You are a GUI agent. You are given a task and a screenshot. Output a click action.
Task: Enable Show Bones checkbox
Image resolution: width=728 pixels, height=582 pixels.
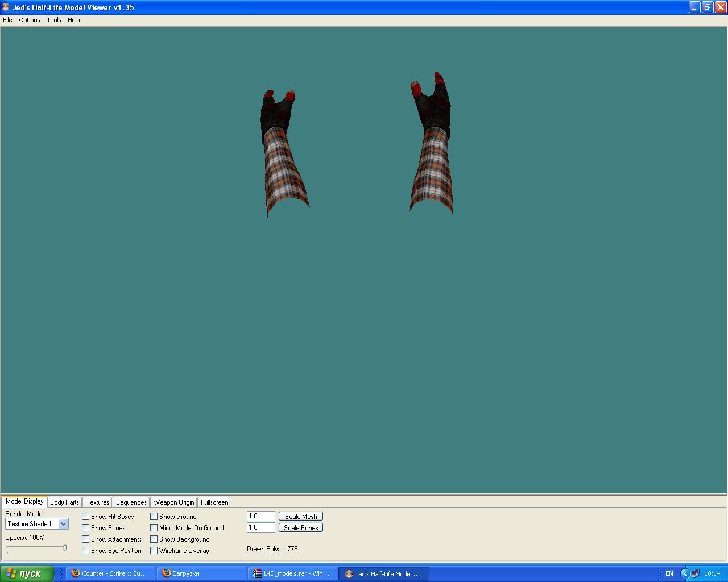(x=86, y=528)
